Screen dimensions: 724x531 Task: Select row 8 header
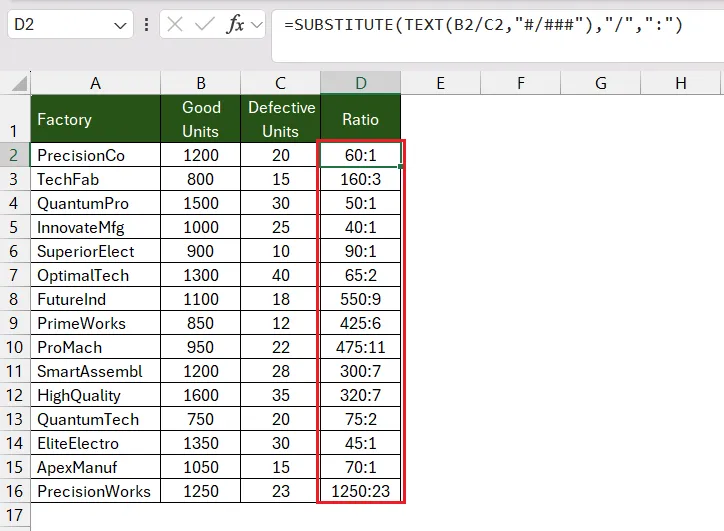tap(15, 299)
